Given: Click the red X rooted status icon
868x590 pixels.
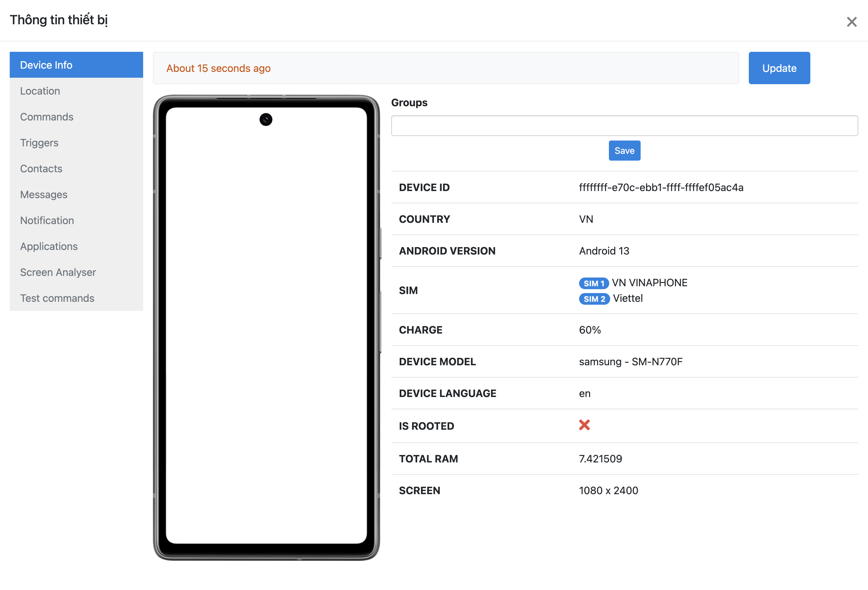Looking at the screenshot, I should coord(584,425).
